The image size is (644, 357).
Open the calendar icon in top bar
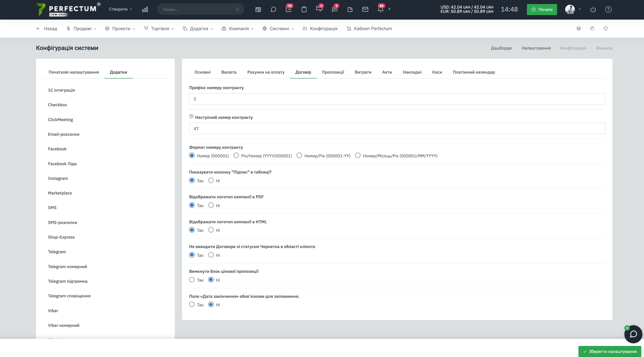258,9
